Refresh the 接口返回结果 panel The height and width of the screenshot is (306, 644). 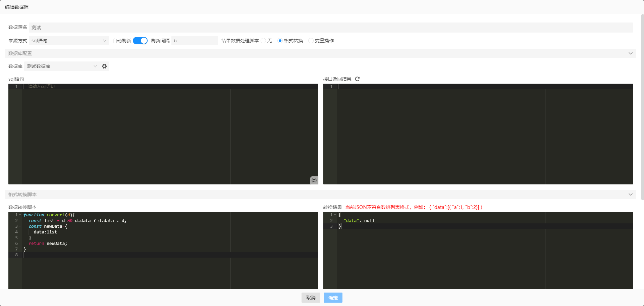pos(357,79)
